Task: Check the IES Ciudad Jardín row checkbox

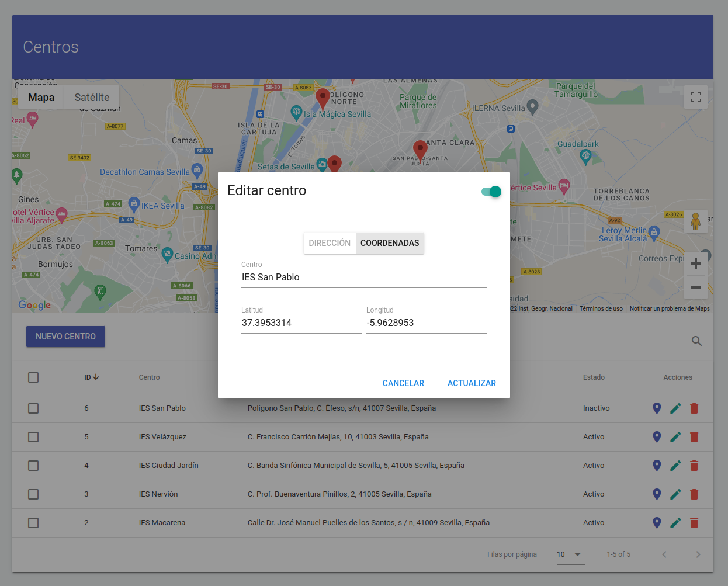Action: point(33,466)
